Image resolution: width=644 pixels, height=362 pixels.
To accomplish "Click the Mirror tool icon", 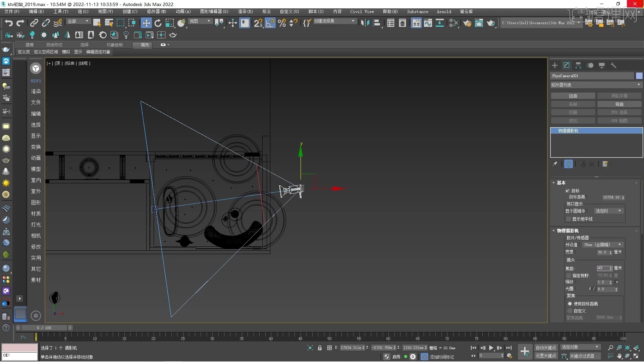I will [365, 23].
